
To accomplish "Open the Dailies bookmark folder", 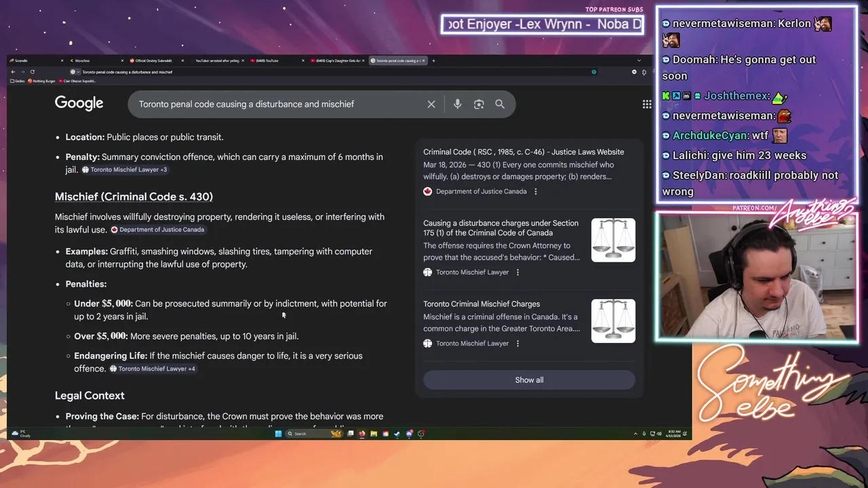I will point(18,81).
